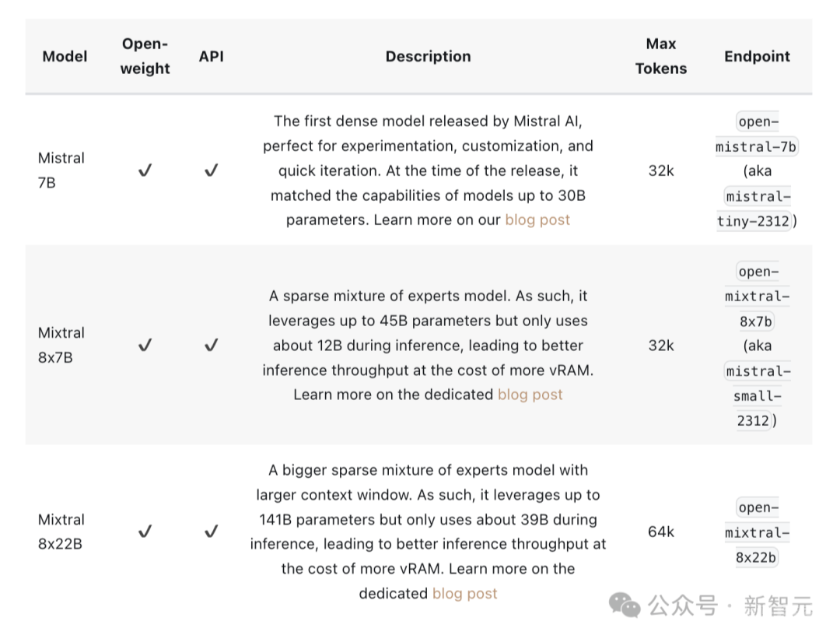This screenshot has width=840, height=639.
Task: Click the Open-weight checkmark for Mixtral 8x7B
Action: 145,345
